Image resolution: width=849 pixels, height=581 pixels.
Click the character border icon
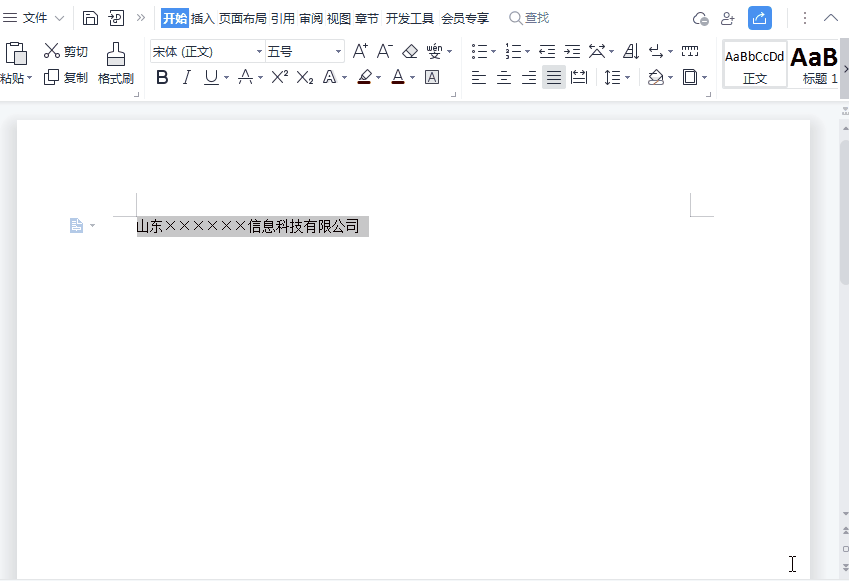(x=432, y=77)
